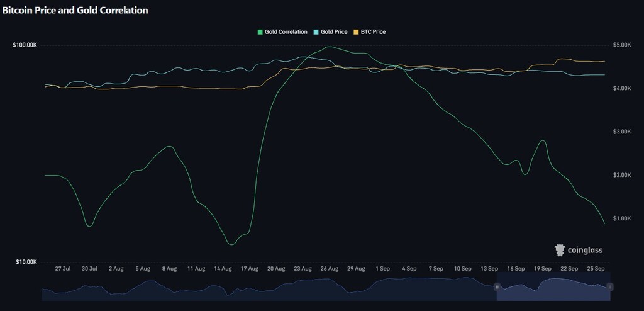Click the green Gold Correlation legend swatch
Viewport: 644px width, 311px height.
[x=260, y=31]
